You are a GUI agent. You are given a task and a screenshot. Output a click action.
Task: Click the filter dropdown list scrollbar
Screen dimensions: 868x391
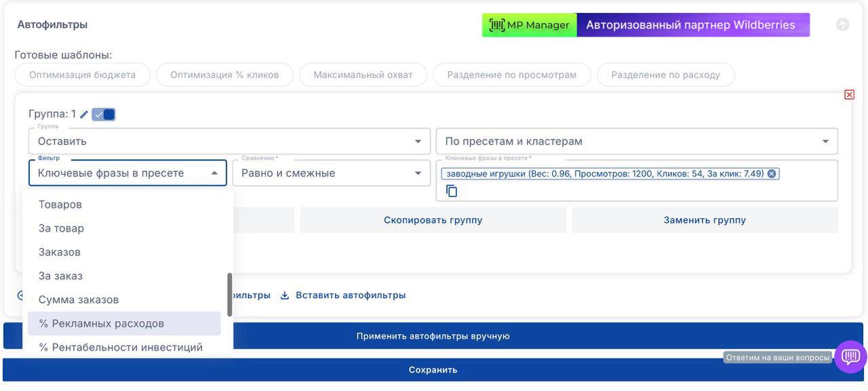(230, 295)
